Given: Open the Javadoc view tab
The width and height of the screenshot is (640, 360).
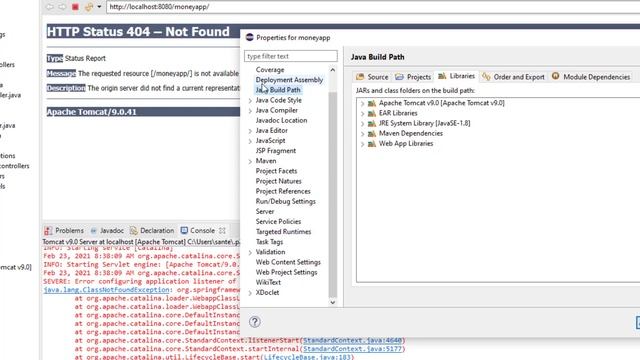Looking at the screenshot, I should click(x=107, y=231).
